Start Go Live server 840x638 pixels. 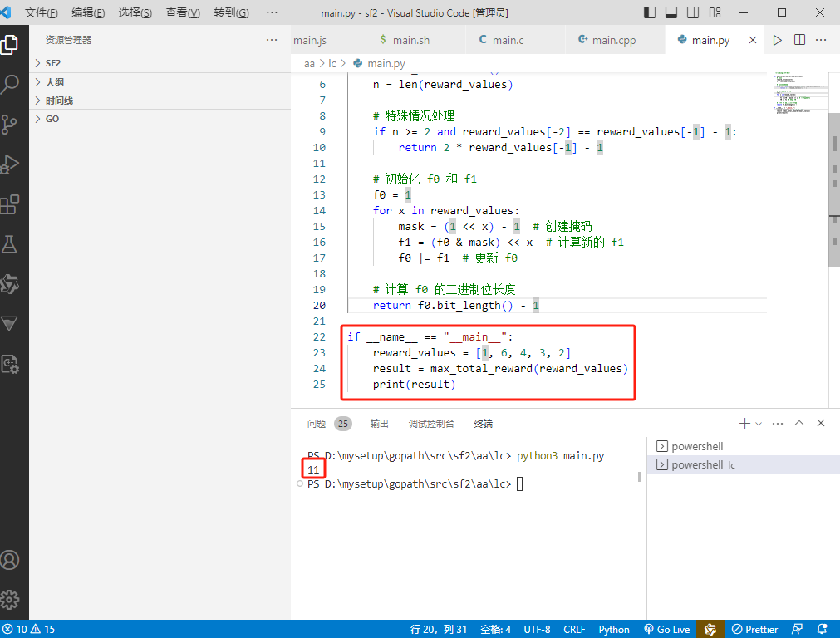point(667,629)
